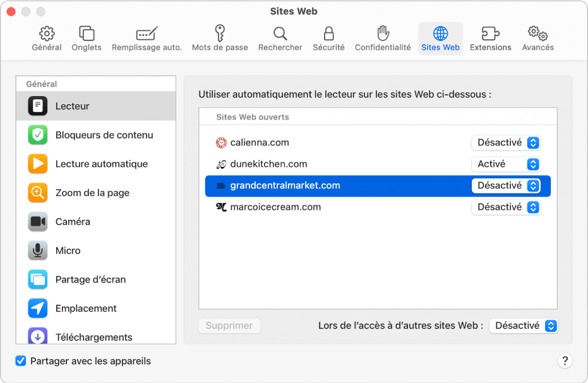The image size is (588, 383).
Task: Open the Mots de passe key icon
Action: tap(220, 33)
